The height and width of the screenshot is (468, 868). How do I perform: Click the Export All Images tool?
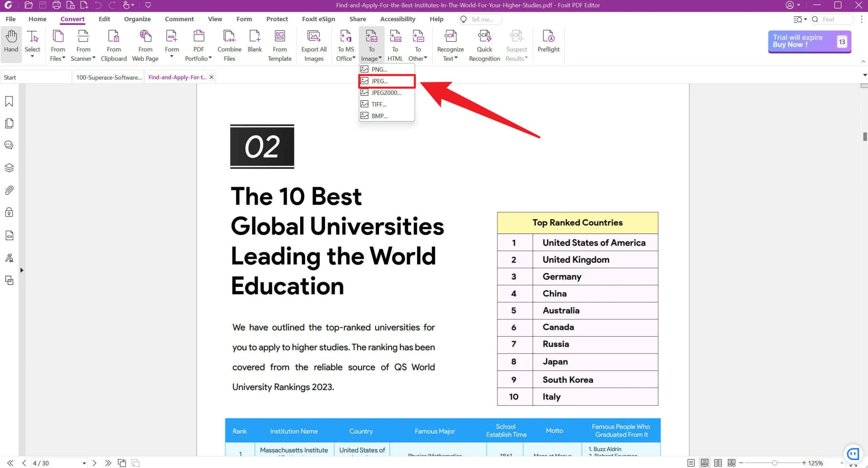pos(314,44)
